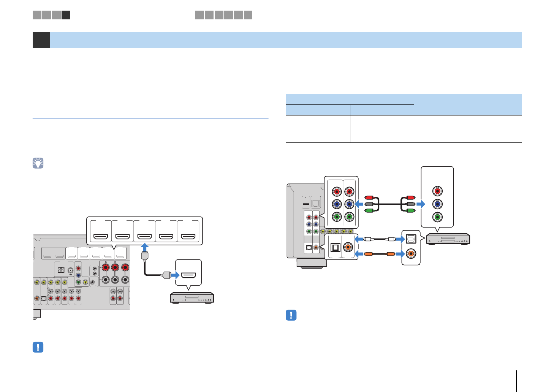Click the disc player under the HDMI diagram
The width and height of the screenshot is (554, 392).
192,298
